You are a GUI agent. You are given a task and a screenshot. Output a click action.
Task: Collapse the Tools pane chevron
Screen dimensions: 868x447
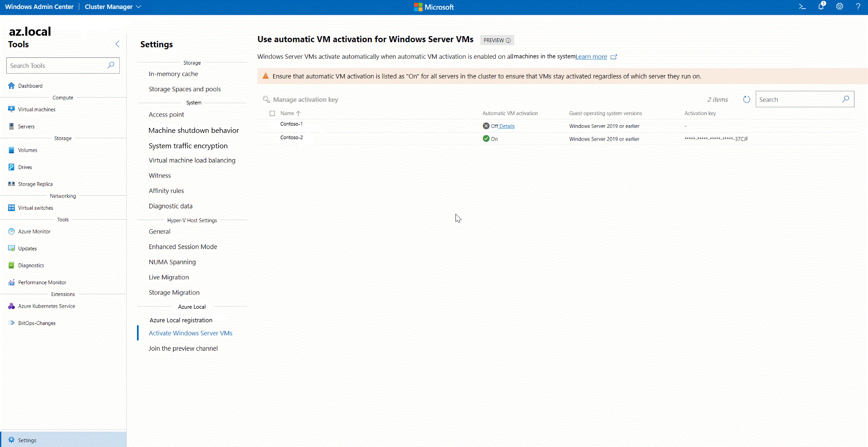[118, 44]
